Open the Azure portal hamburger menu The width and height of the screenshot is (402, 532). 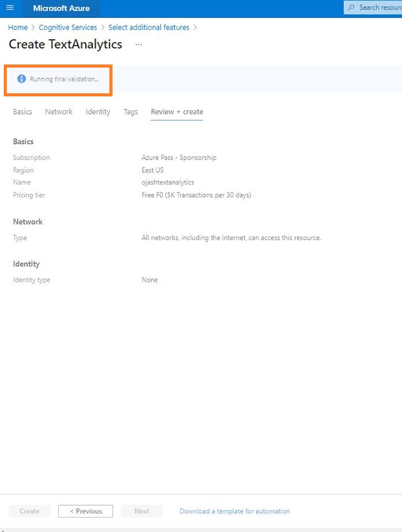[x=10, y=8]
